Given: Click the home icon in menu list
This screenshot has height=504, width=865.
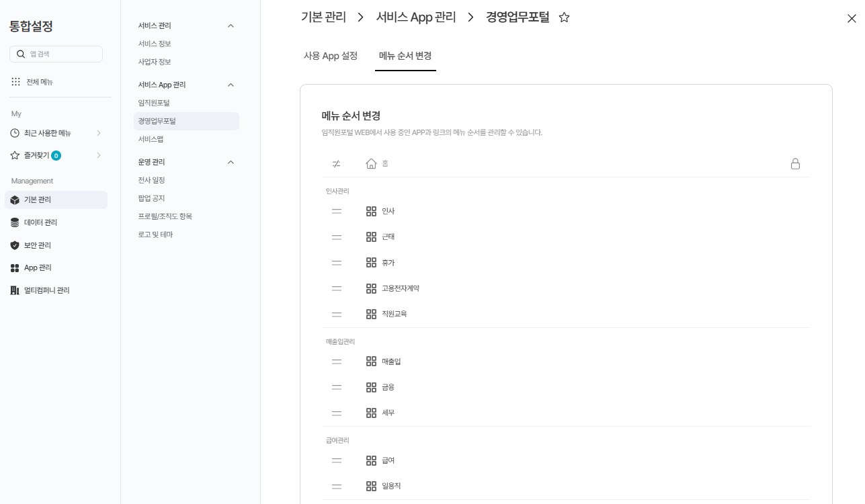Looking at the screenshot, I should pos(371,164).
